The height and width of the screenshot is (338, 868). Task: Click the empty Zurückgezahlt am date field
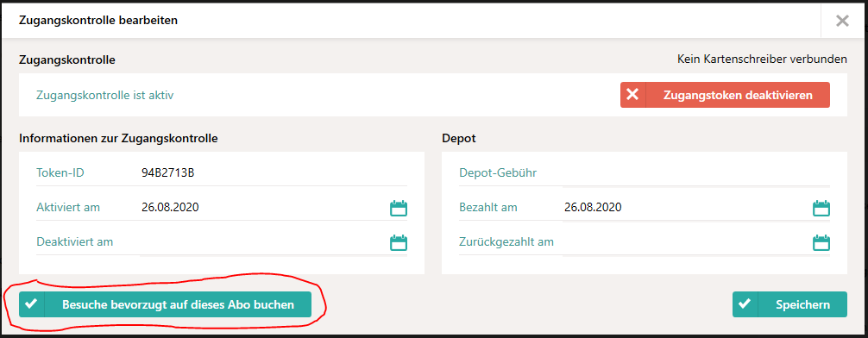tap(687, 241)
